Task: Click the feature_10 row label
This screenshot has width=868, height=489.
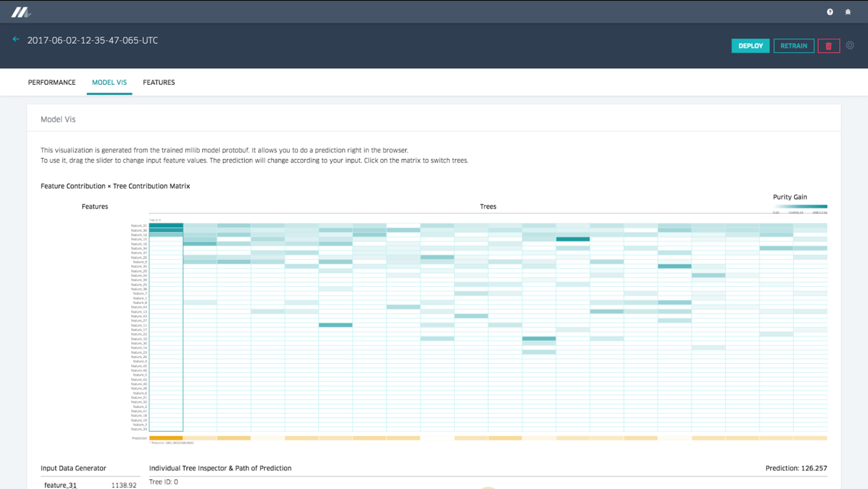Action: tap(139, 339)
